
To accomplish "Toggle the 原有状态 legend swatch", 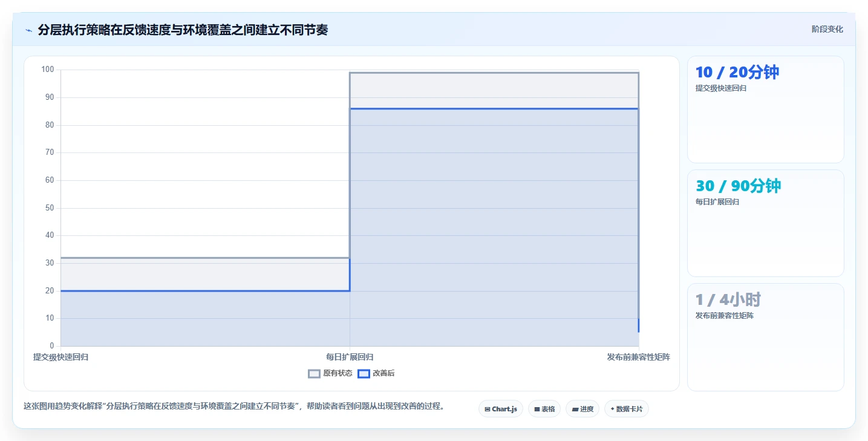I will tap(314, 373).
